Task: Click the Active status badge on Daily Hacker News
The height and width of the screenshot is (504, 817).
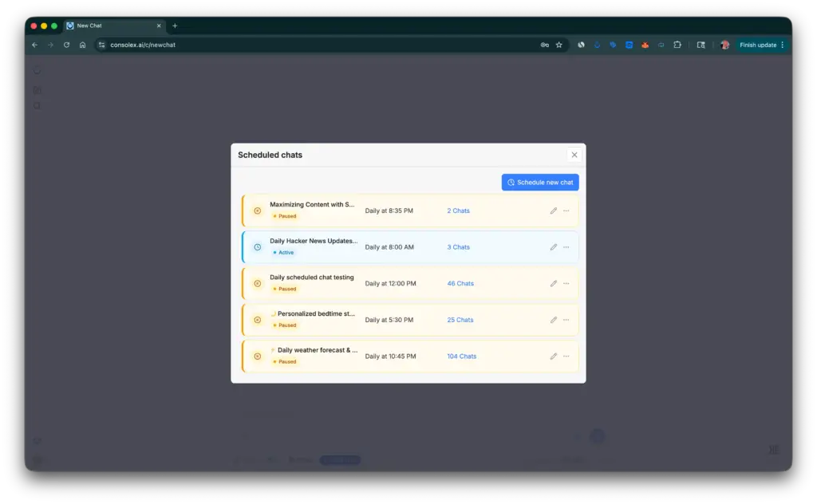Action: coord(283,252)
